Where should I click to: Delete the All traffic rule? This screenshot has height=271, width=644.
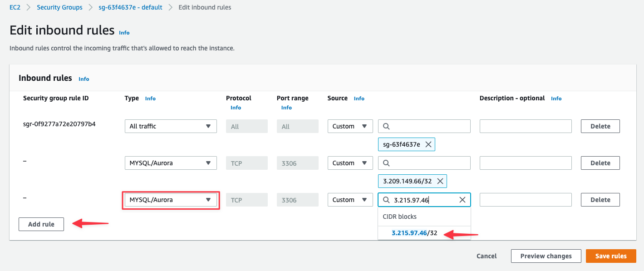click(x=600, y=126)
